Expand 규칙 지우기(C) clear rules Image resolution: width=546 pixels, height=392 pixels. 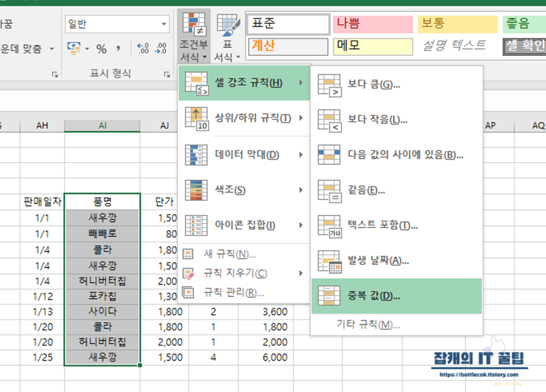click(244, 273)
